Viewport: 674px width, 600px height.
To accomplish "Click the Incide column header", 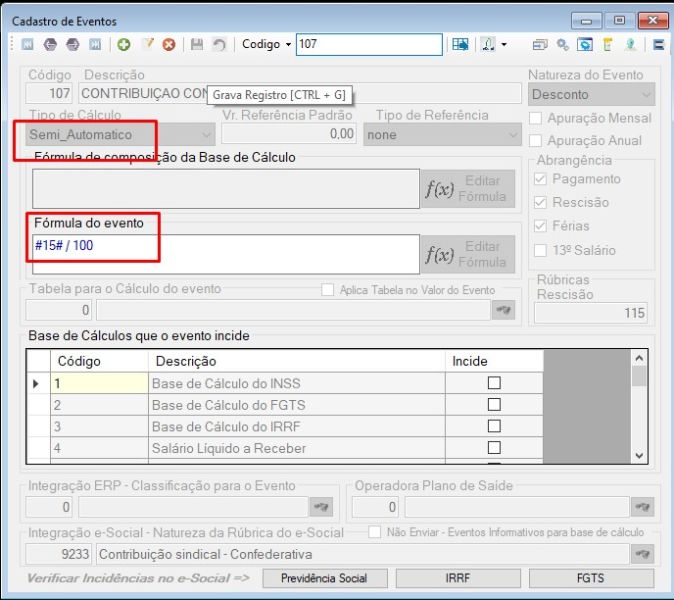I will pyautogui.click(x=494, y=361).
